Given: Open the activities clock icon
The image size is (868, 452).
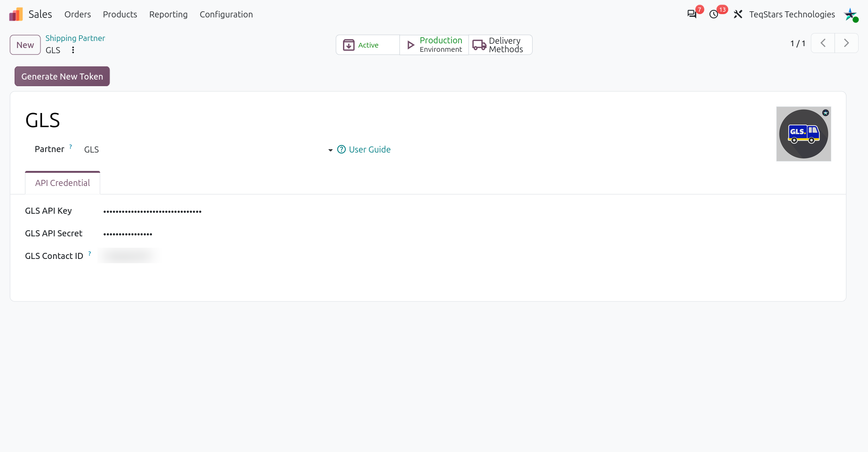Looking at the screenshot, I should click(x=714, y=14).
